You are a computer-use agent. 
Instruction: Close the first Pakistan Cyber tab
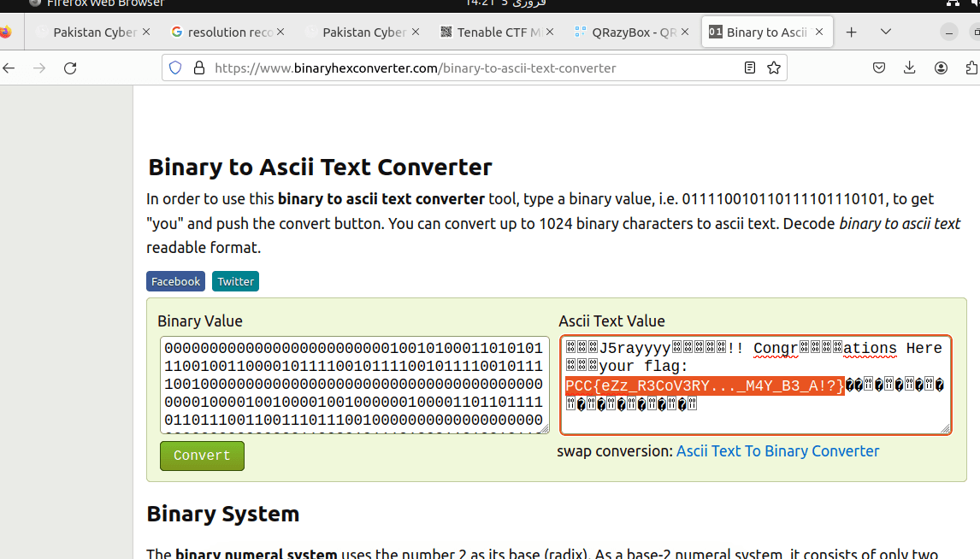(x=146, y=32)
